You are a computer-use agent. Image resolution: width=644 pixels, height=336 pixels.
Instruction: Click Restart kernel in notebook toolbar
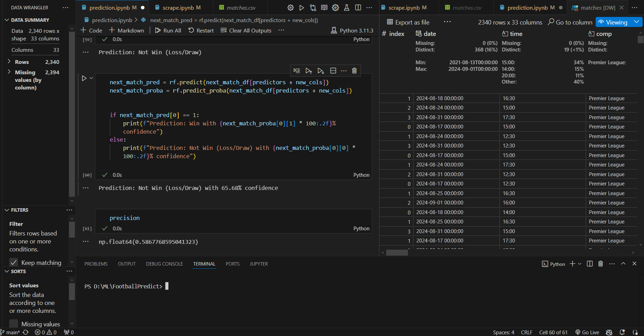coord(201,30)
